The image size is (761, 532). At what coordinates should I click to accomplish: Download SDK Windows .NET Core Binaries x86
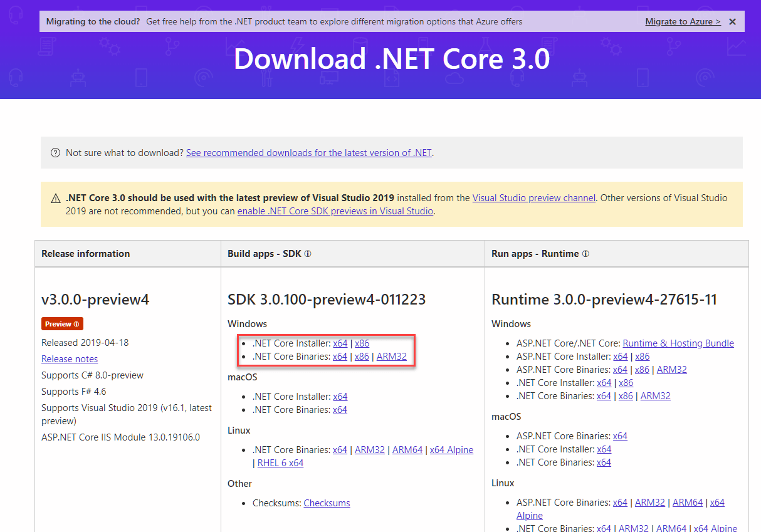[362, 357]
